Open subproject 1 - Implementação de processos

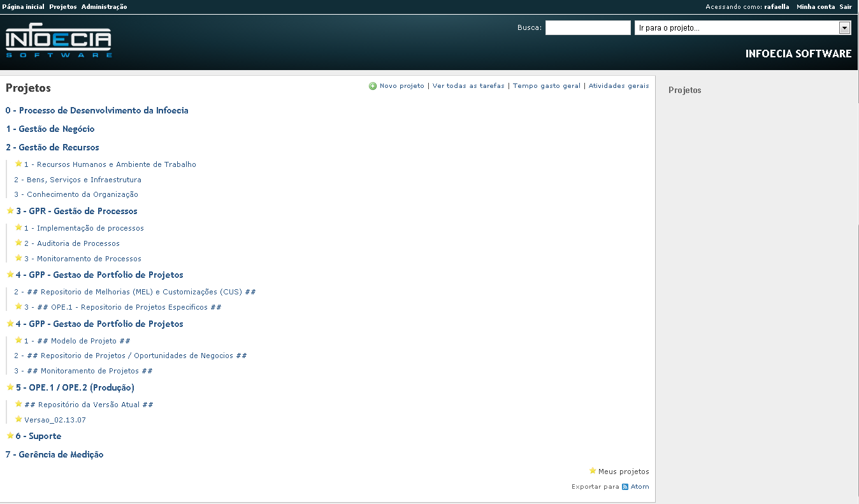click(84, 228)
